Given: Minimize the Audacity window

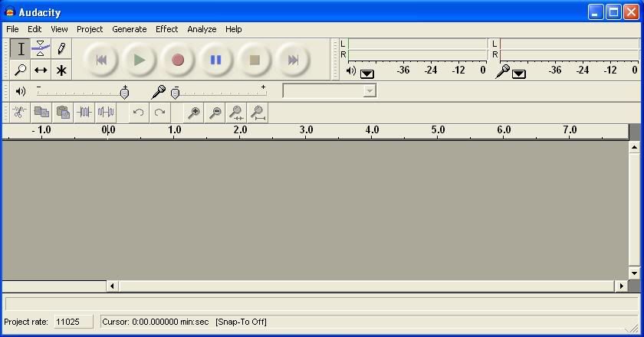Looking at the screenshot, I should 596,12.
